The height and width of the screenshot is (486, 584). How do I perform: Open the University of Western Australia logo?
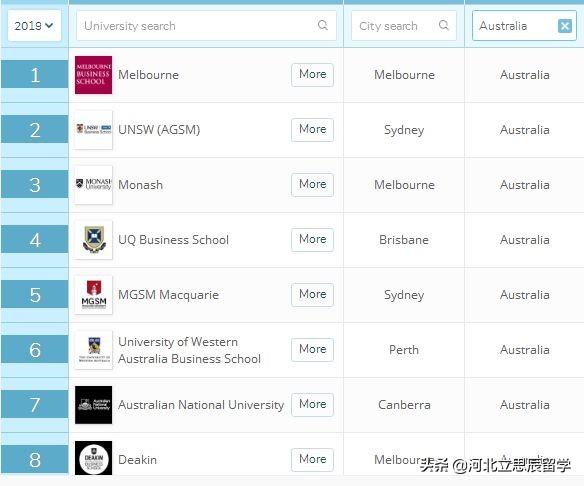(x=93, y=350)
